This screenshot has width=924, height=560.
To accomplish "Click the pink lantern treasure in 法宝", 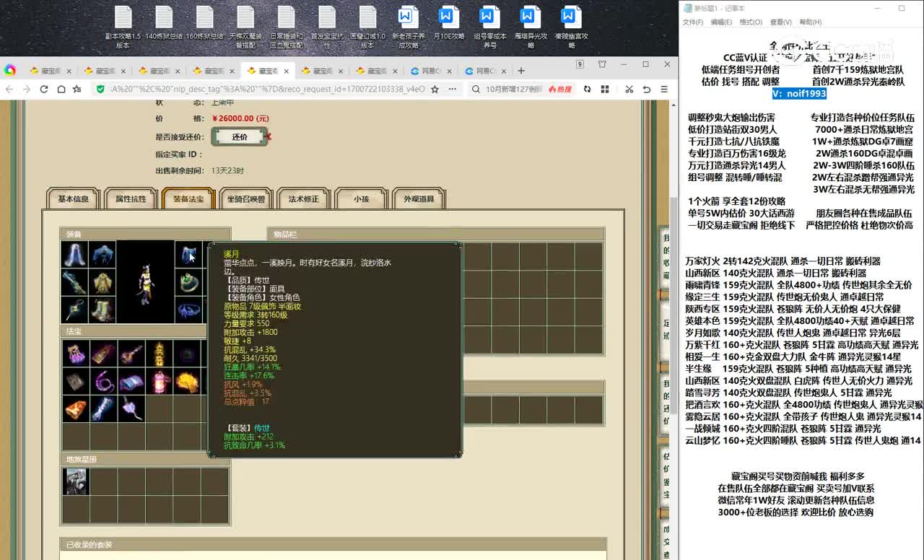I will tap(159, 381).
